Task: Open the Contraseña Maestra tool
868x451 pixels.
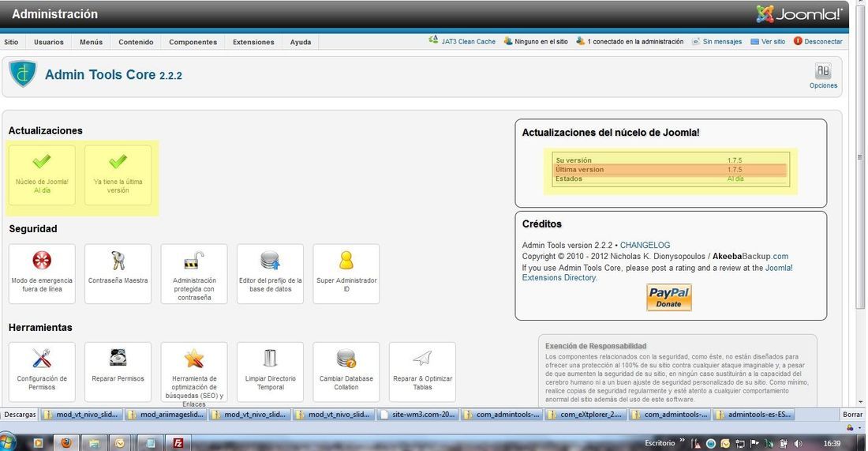Action: [118, 274]
